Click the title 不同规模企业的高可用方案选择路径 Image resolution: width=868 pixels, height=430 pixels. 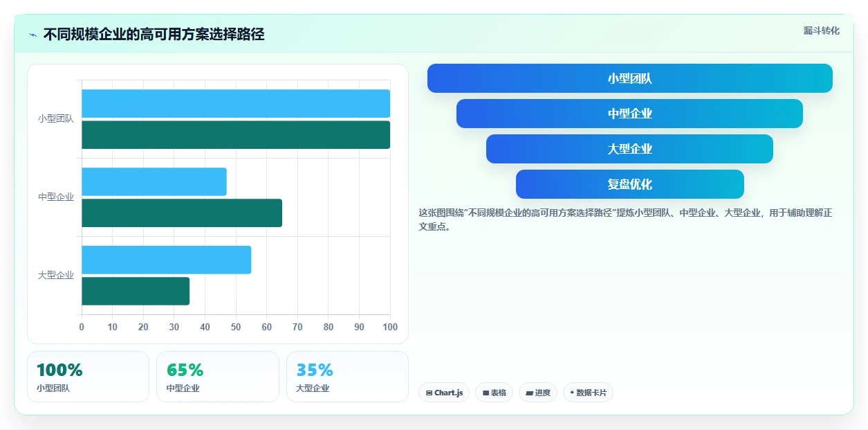tap(154, 35)
